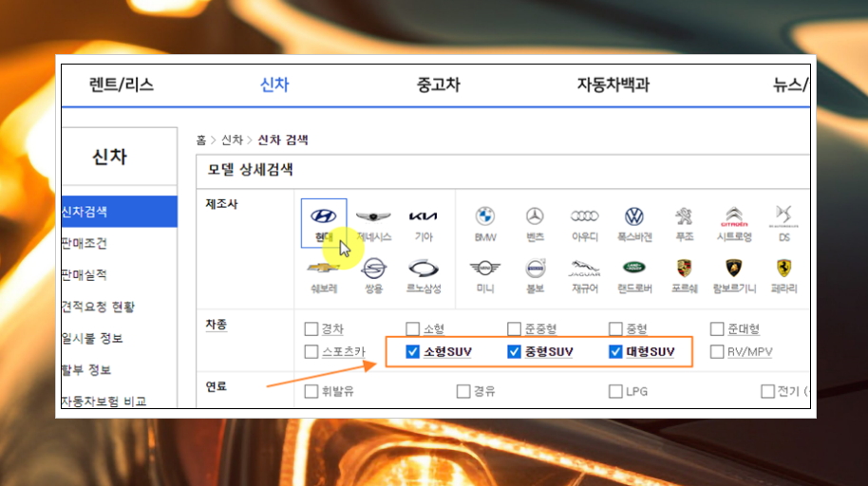Open 할부 정보 sidebar link

click(86, 370)
